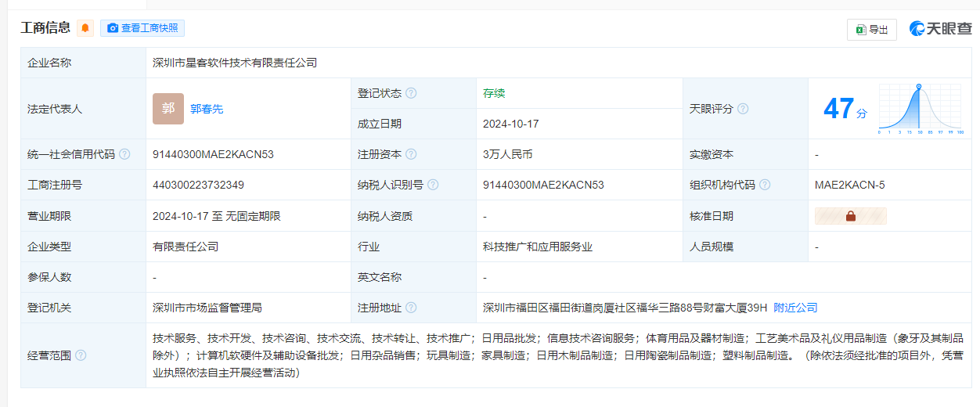Open the 查看工商快照 snapshot button
The width and height of the screenshot is (980, 407).
click(142, 28)
